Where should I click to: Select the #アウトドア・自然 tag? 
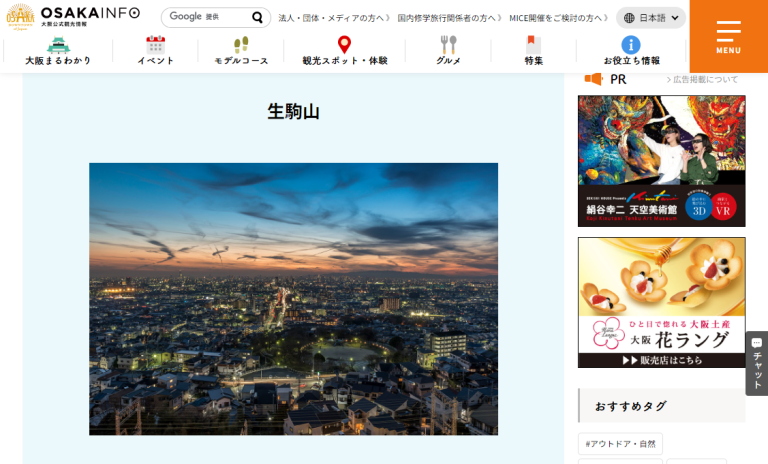[620, 444]
